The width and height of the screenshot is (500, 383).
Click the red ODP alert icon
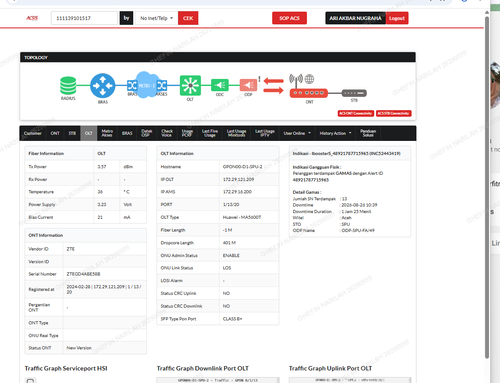point(249,85)
